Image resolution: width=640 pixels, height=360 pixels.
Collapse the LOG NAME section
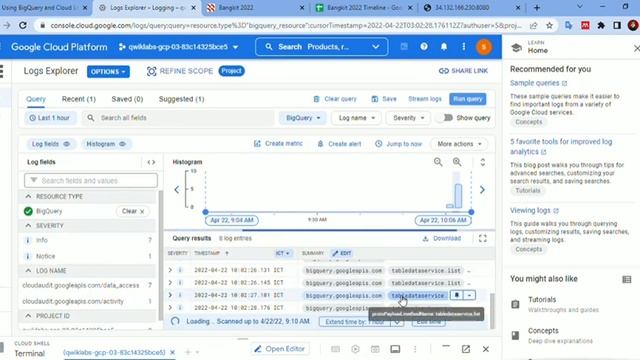(x=28, y=271)
